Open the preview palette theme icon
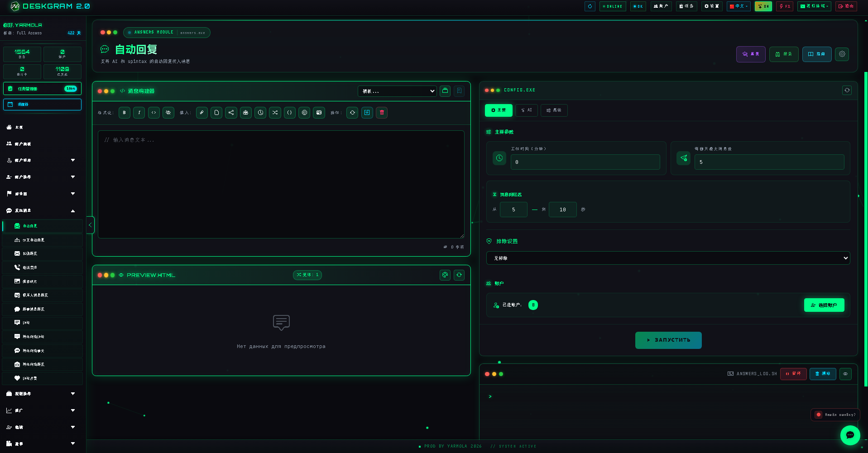The width and height of the screenshot is (868, 453). click(445, 275)
